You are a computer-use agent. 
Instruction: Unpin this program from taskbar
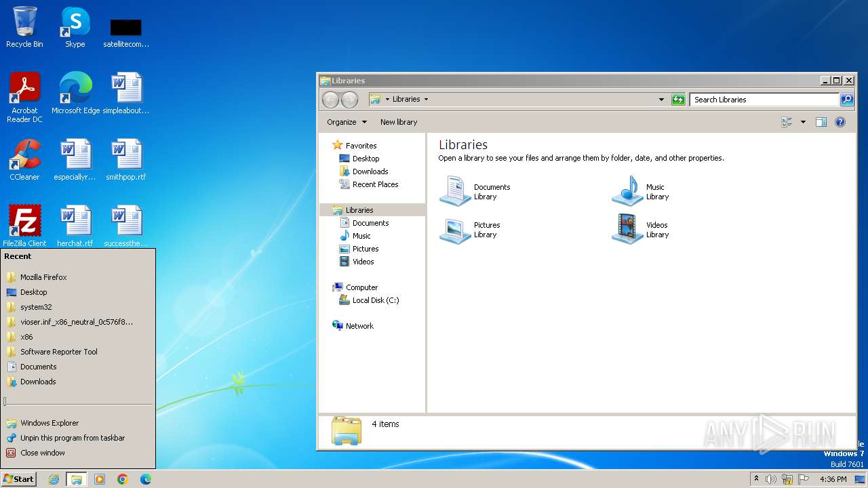[78, 438]
